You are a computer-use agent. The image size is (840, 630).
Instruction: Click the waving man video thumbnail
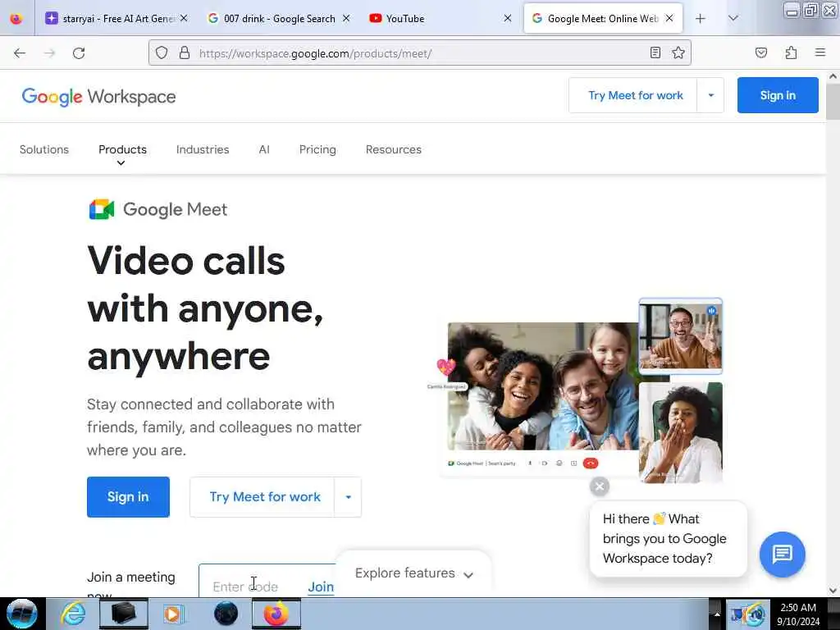pyautogui.click(x=680, y=336)
